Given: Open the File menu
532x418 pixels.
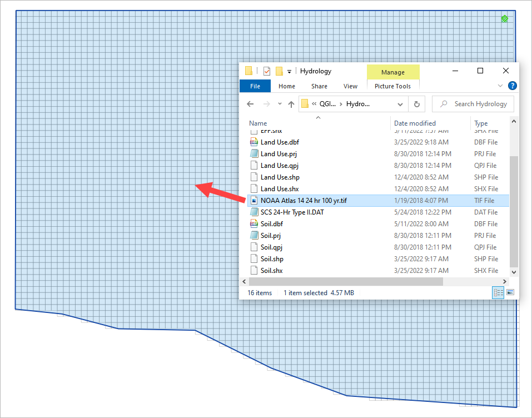Looking at the screenshot, I should [255, 86].
